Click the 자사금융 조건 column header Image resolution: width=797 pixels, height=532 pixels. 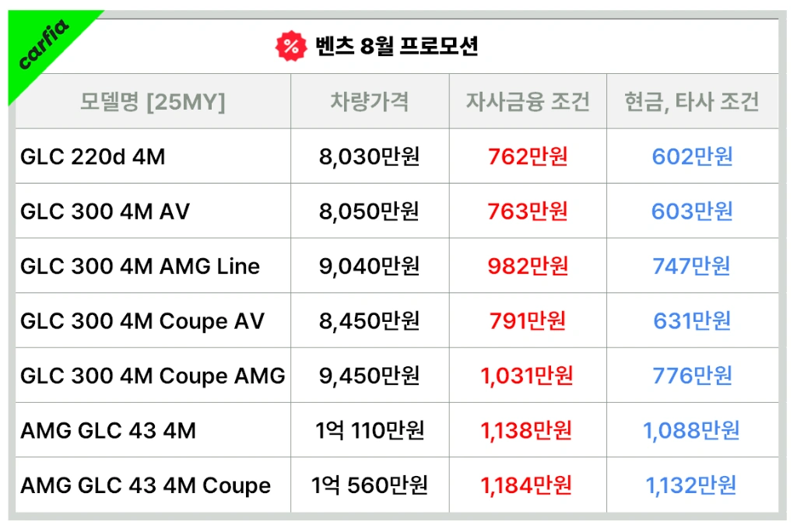pyautogui.click(x=528, y=101)
